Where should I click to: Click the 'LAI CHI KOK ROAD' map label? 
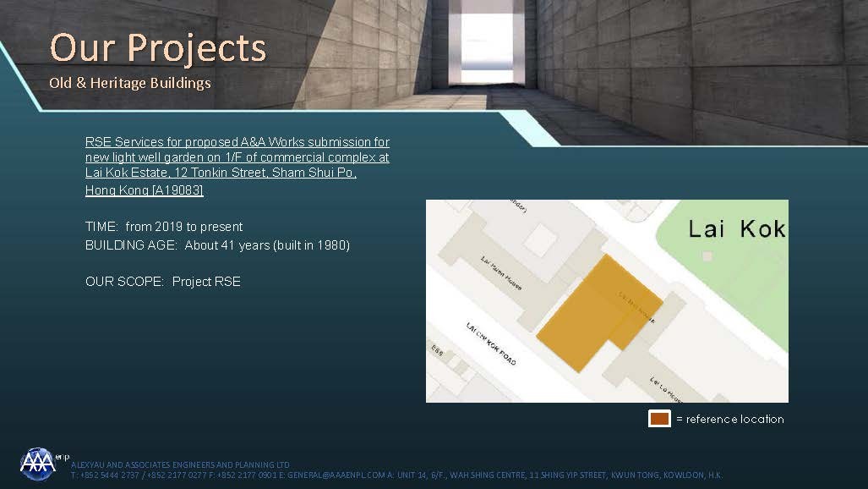[x=491, y=343]
